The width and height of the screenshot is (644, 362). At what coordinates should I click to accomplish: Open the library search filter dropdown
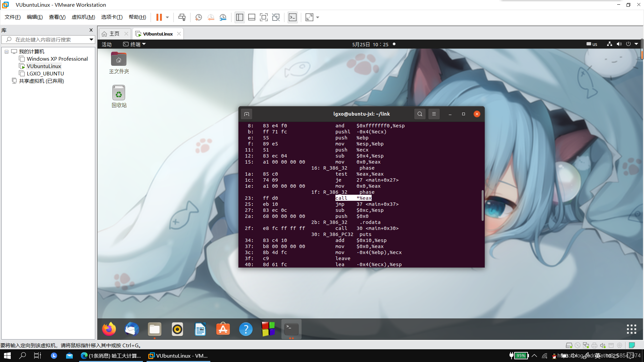point(91,40)
